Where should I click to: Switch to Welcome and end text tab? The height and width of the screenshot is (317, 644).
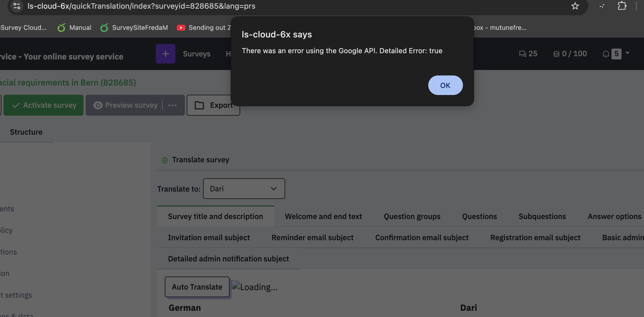point(323,216)
